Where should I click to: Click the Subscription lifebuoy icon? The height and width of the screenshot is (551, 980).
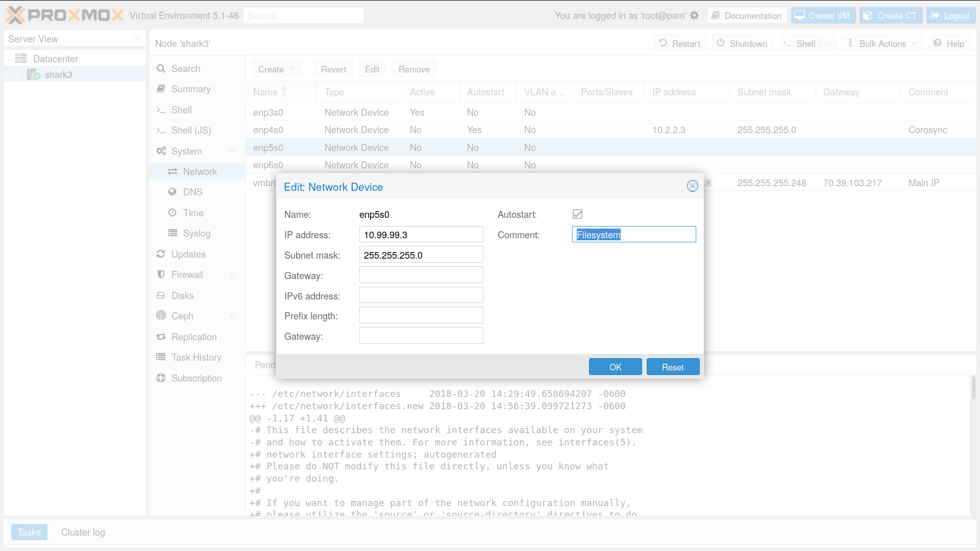click(x=161, y=378)
